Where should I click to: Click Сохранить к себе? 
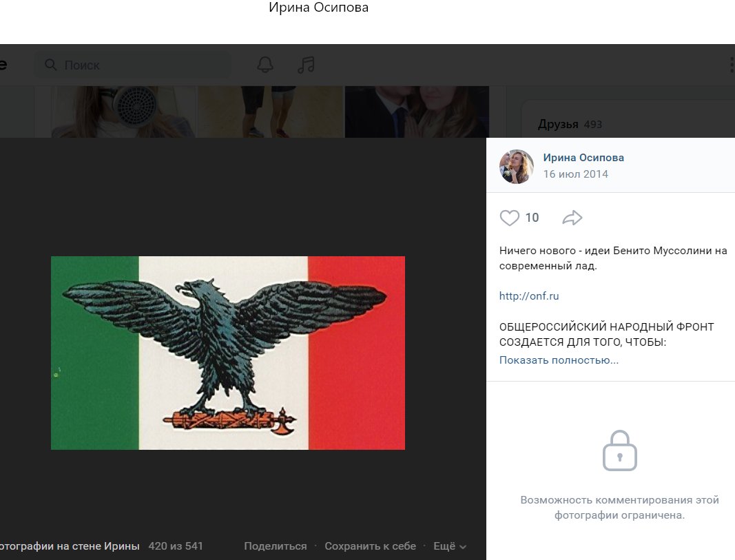click(371, 546)
